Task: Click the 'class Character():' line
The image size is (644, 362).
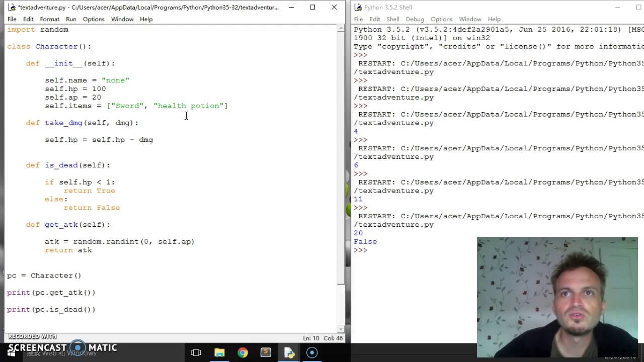Action: coord(49,46)
